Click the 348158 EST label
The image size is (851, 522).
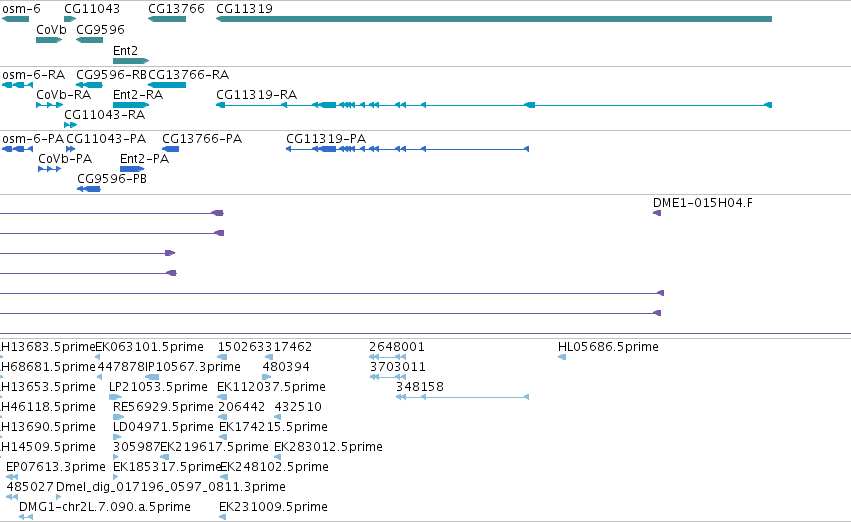click(x=420, y=386)
